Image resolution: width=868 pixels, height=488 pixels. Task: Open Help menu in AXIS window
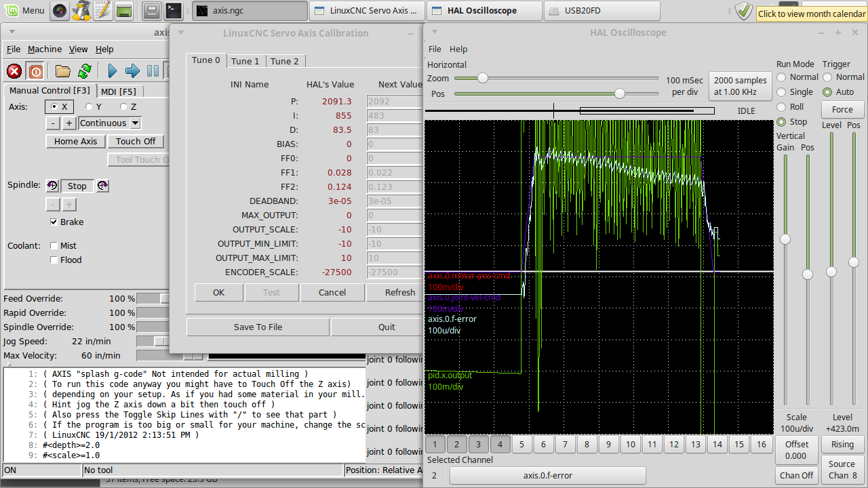tap(104, 49)
